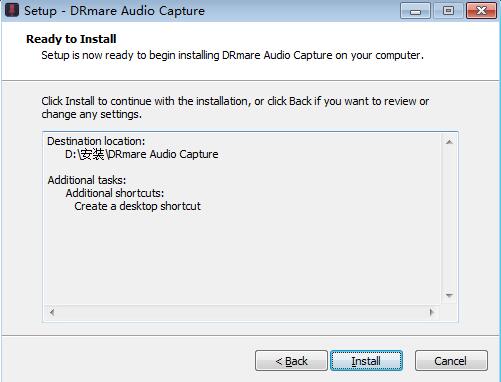Cancel the setup wizard
This screenshot has width=501, height=382.
pos(451,360)
